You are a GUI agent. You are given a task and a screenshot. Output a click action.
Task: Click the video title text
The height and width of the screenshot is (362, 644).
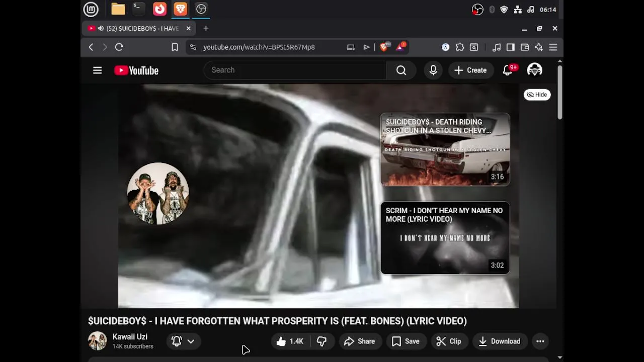(x=277, y=321)
